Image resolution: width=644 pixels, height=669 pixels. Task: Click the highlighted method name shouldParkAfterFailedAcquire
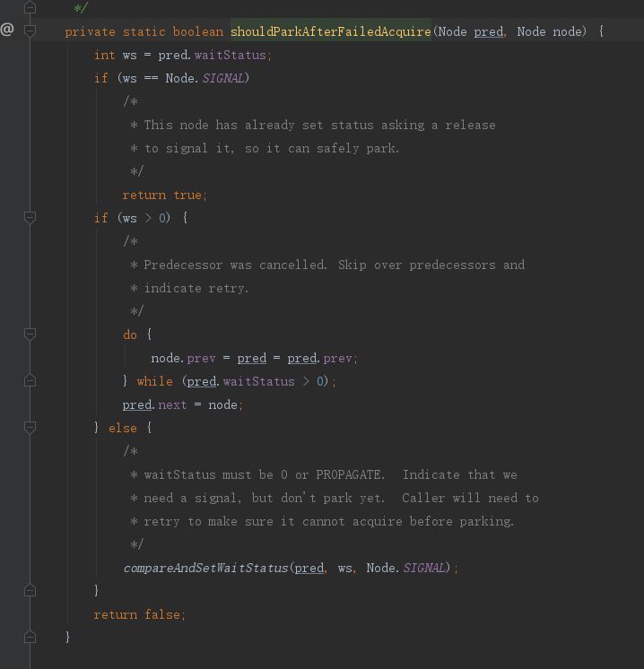click(331, 31)
